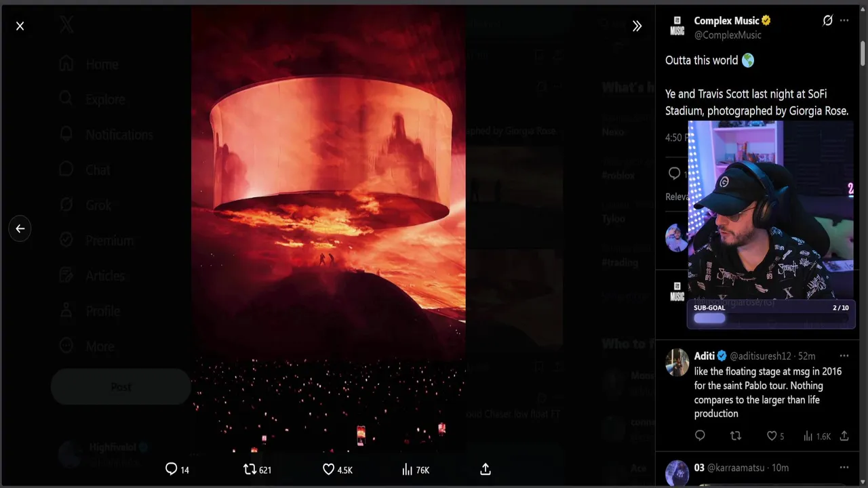Open Aditi's reply via 52m timestamp
This screenshot has width=868, height=488.
806,356
